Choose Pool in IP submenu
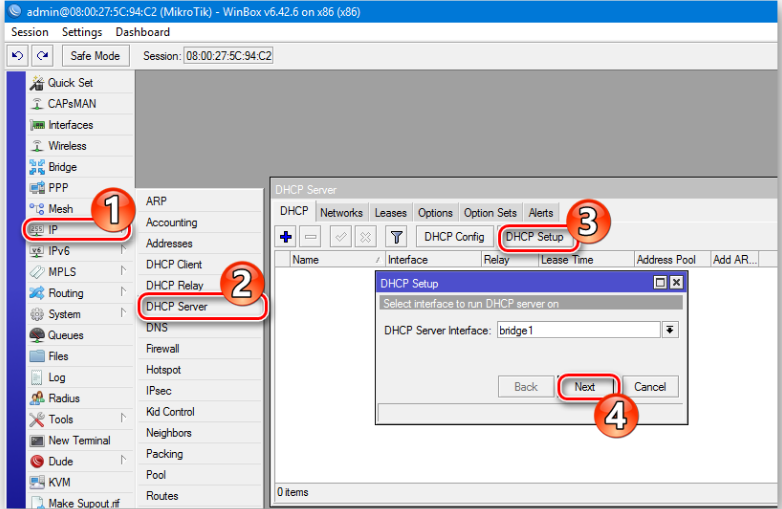The width and height of the screenshot is (782, 509). click(199, 475)
